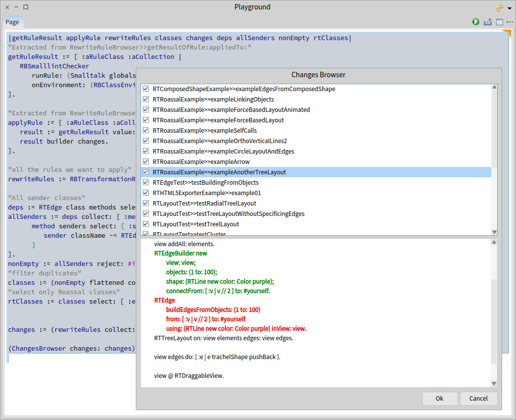Click the diff pane scroll-up arrow

(x=494, y=242)
